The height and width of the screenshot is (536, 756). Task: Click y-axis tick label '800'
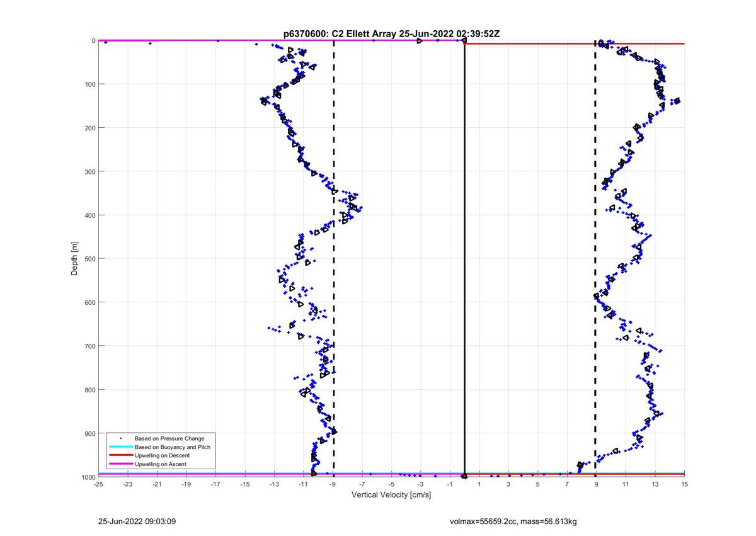(x=90, y=390)
